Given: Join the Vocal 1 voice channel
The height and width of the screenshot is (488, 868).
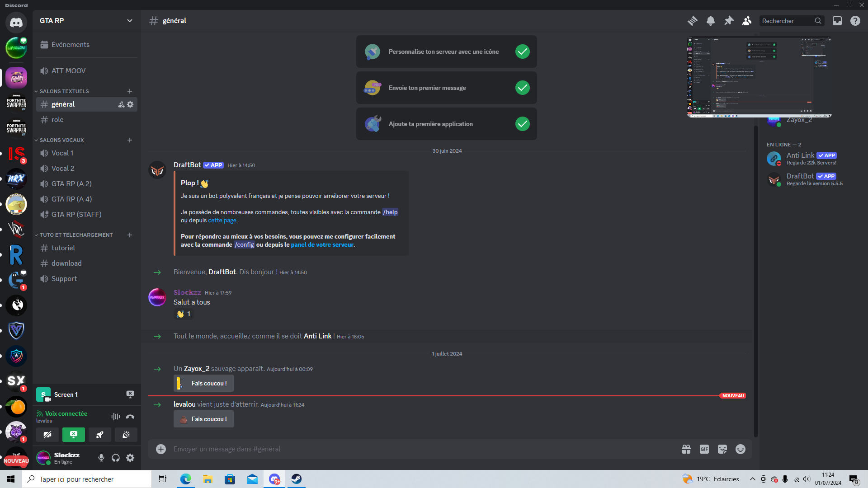Looking at the screenshot, I should pos(87,153).
